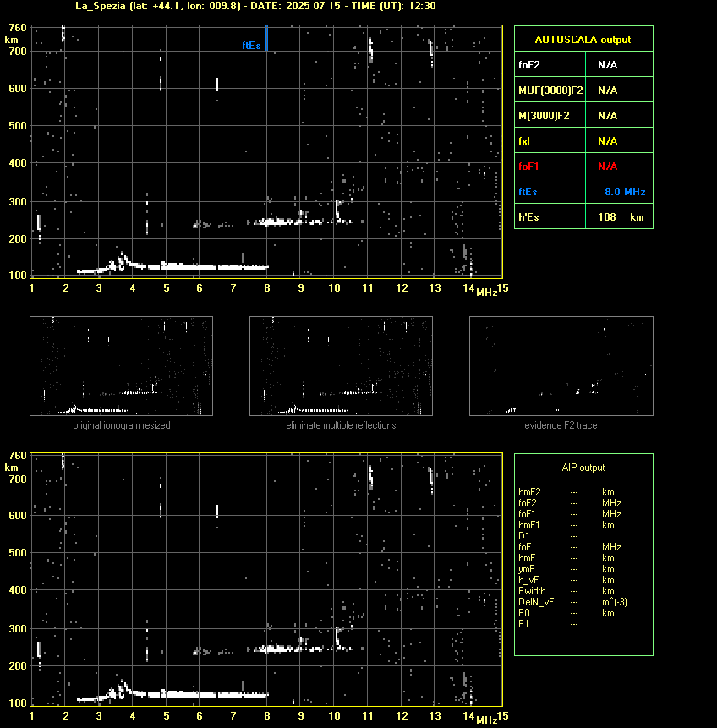Click the B0 row in AIP output

(x=566, y=613)
